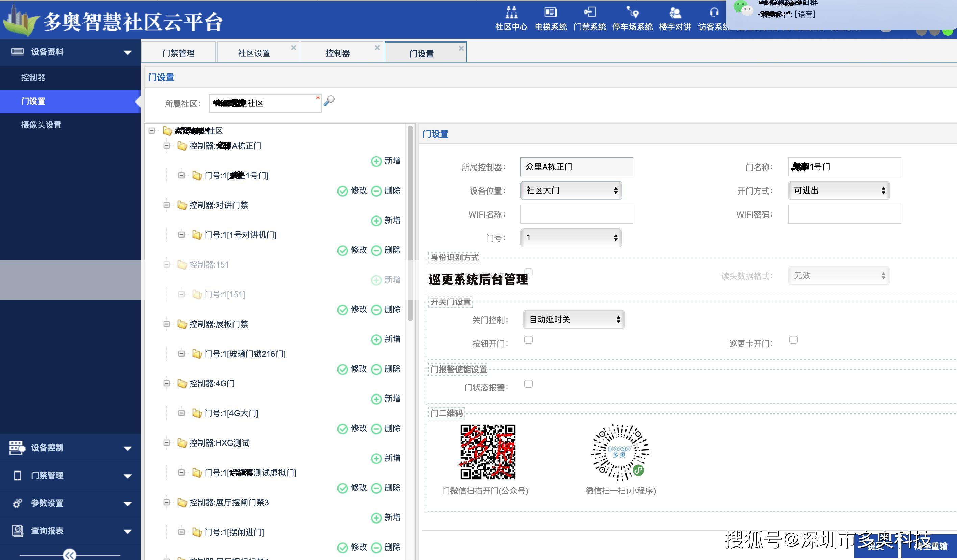Click 删除 icon for 门号:1[4G大门]
This screenshot has width=957, height=560.
(x=376, y=429)
